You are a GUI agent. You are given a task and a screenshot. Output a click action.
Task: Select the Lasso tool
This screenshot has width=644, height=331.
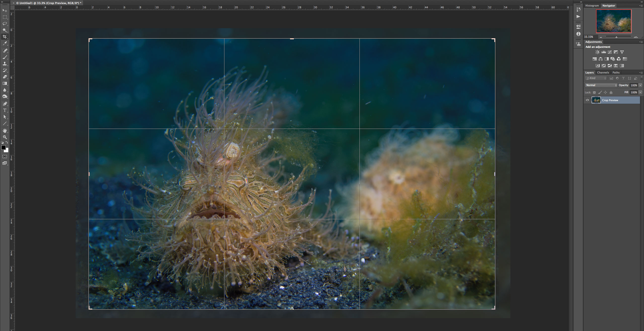[x=5, y=24]
